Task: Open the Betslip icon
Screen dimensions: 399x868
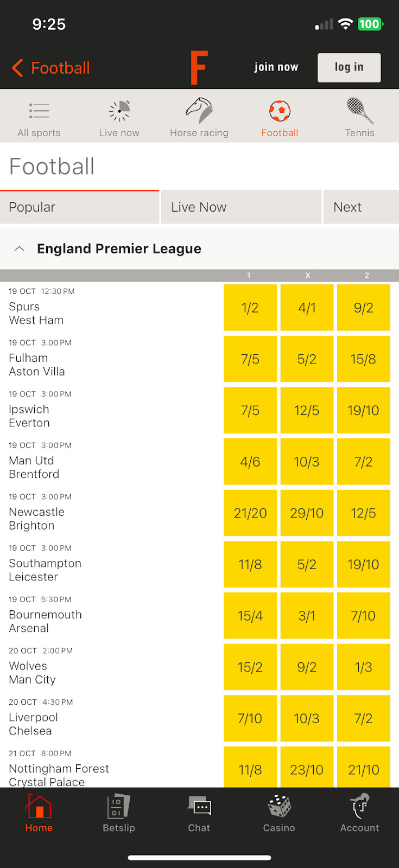Action: tap(119, 806)
